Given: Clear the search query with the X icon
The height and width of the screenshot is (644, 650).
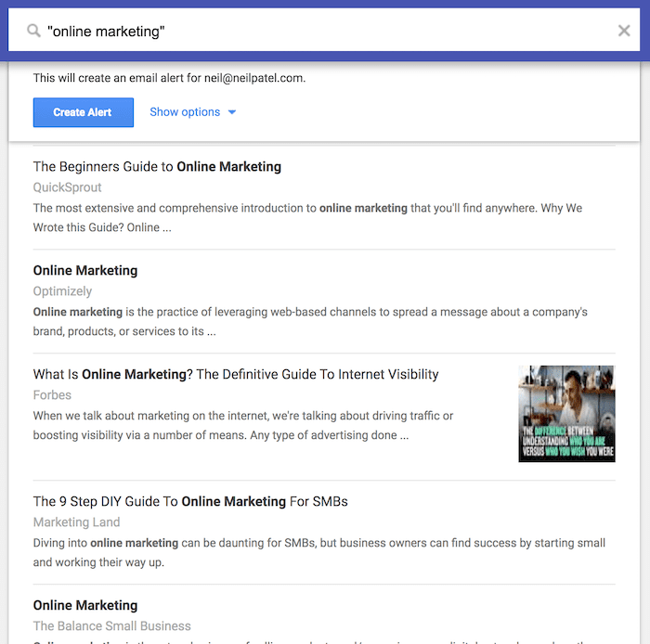Looking at the screenshot, I should click(x=624, y=31).
